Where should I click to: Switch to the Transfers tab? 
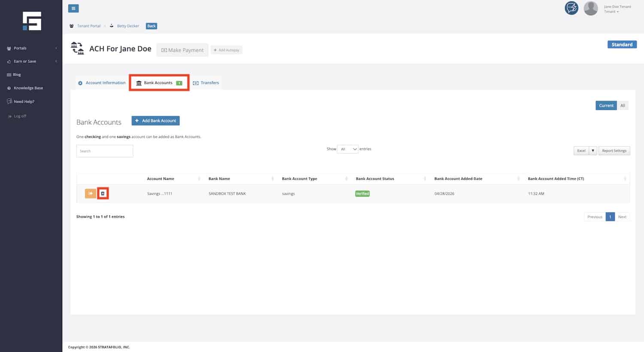206,83
